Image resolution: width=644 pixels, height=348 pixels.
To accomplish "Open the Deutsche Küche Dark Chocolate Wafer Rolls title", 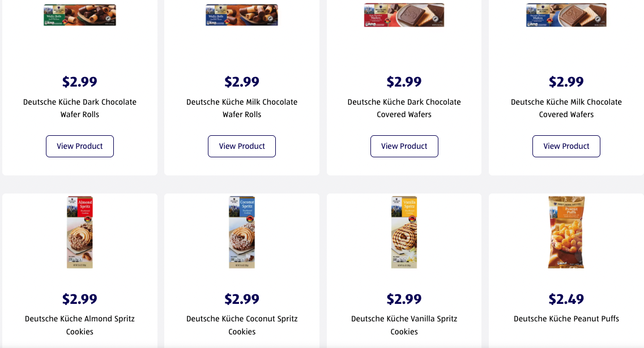I will pos(80,108).
